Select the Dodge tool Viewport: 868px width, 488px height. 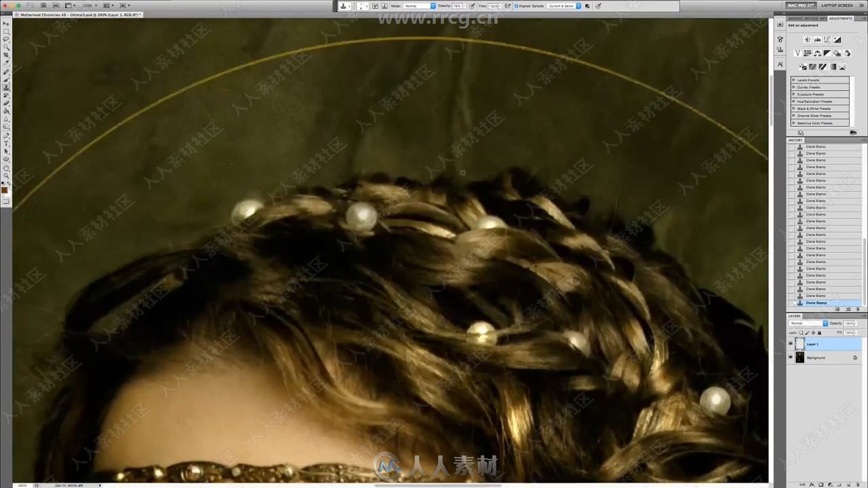(x=6, y=127)
